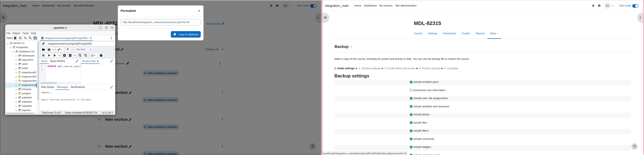The image size is (644, 155).
Task: Toggle Edit mode switch in right window
Action: 635,6
